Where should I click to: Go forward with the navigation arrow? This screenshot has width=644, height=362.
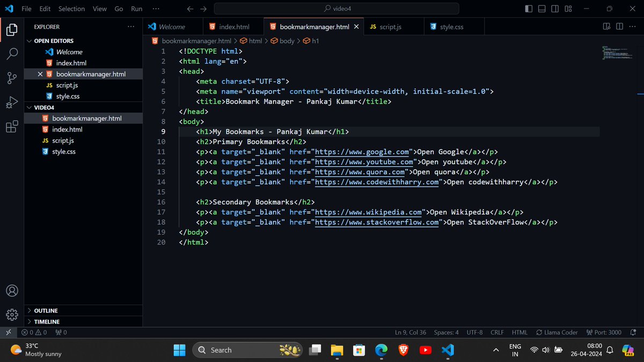pyautogui.click(x=203, y=9)
